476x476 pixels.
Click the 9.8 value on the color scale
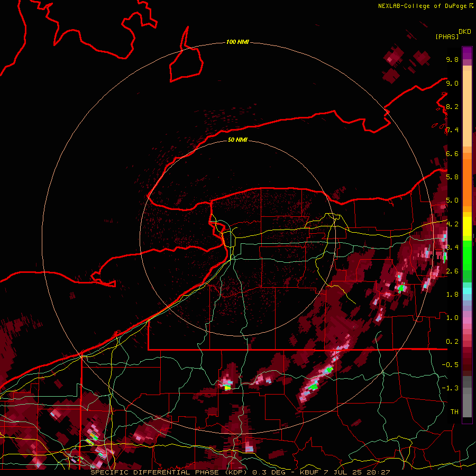point(452,59)
